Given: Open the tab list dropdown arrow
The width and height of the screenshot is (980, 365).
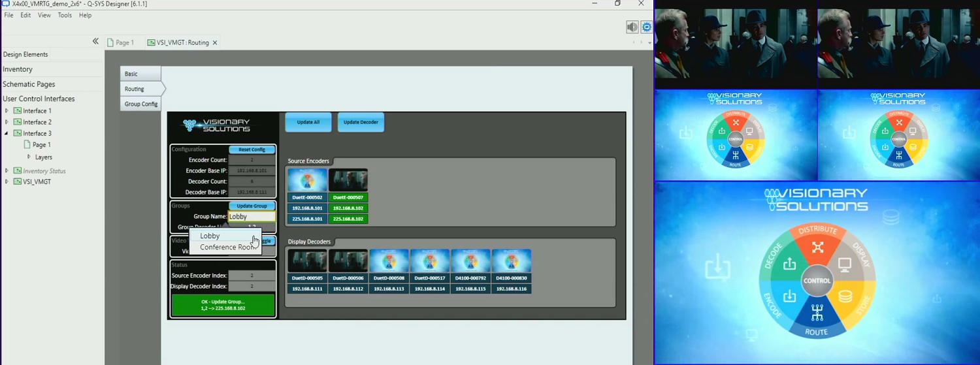Looking at the screenshot, I should tap(649, 43).
